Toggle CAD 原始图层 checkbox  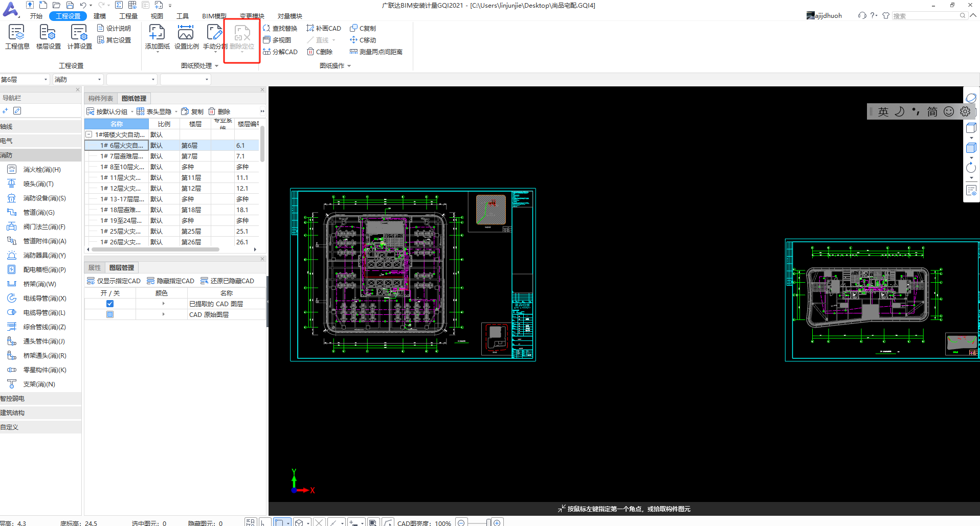tap(110, 314)
